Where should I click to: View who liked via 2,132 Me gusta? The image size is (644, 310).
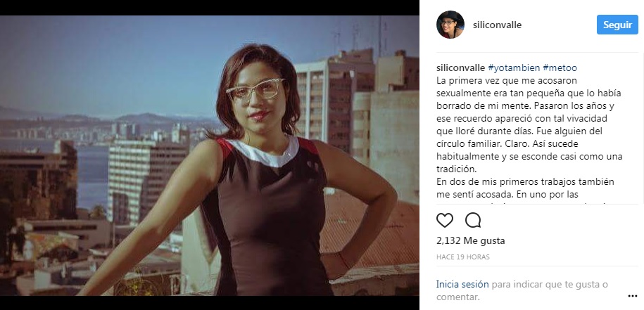470,240
